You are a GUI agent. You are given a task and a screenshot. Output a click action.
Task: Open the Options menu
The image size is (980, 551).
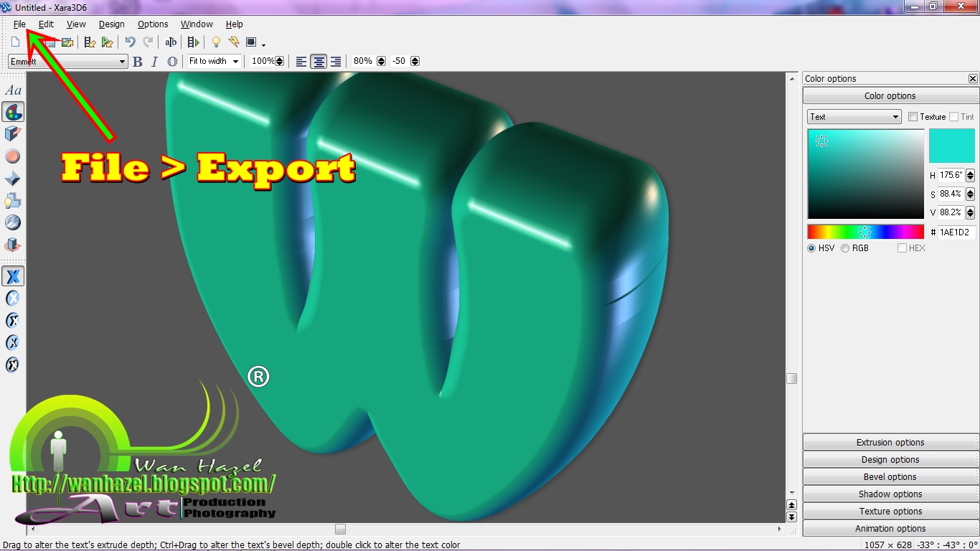tap(153, 24)
